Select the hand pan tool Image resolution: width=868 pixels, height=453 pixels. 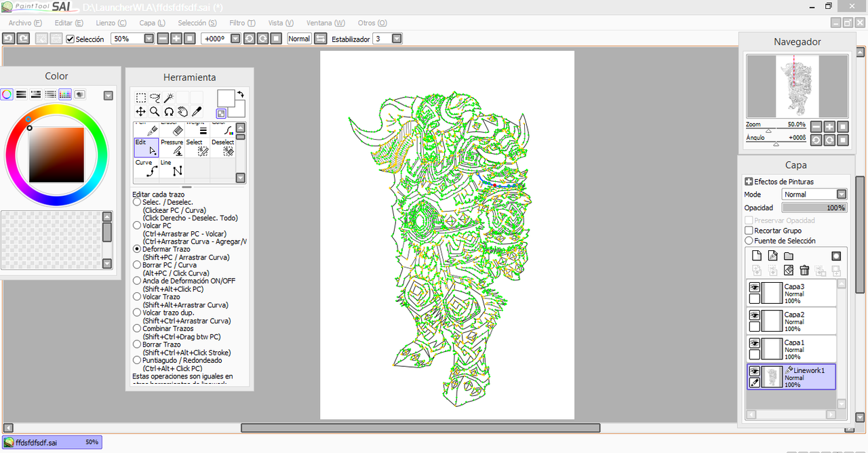pyautogui.click(x=183, y=111)
